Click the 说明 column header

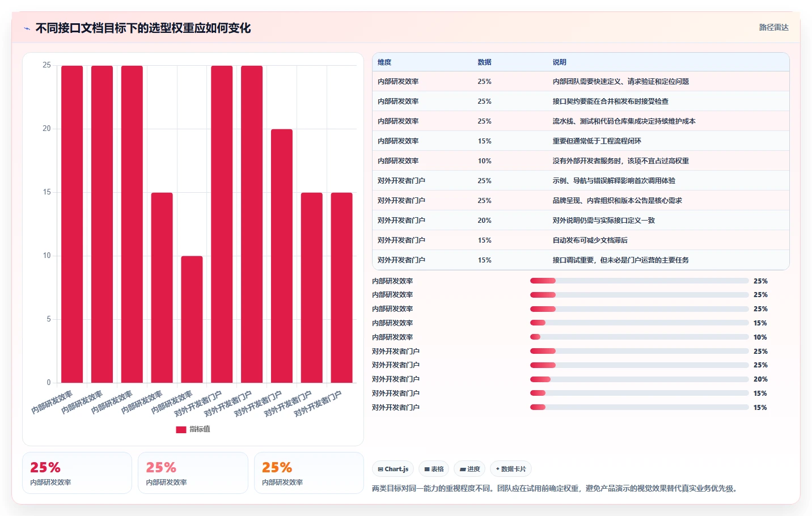pyautogui.click(x=560, y=62)
